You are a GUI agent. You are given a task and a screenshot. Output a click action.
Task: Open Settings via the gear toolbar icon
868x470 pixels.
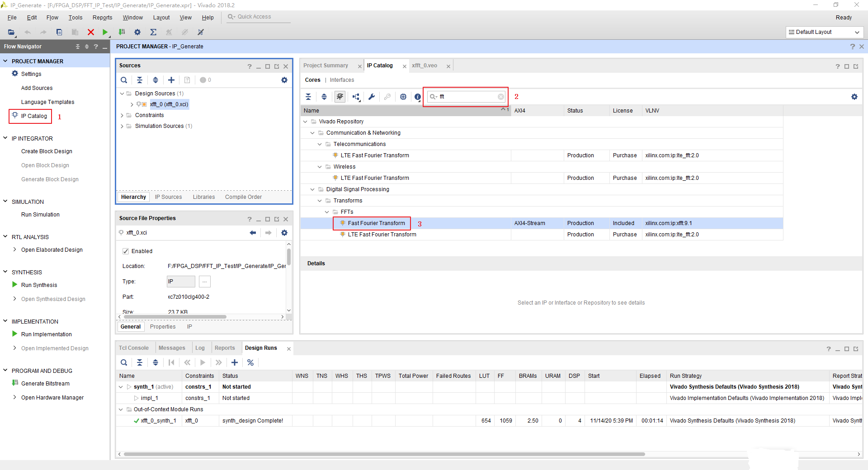pos(137,32)
